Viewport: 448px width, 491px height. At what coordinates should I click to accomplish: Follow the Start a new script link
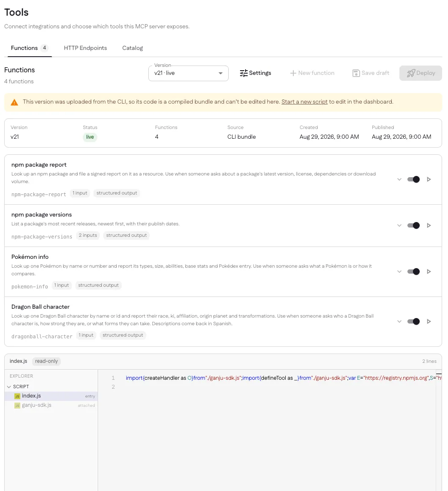point(304,102)
